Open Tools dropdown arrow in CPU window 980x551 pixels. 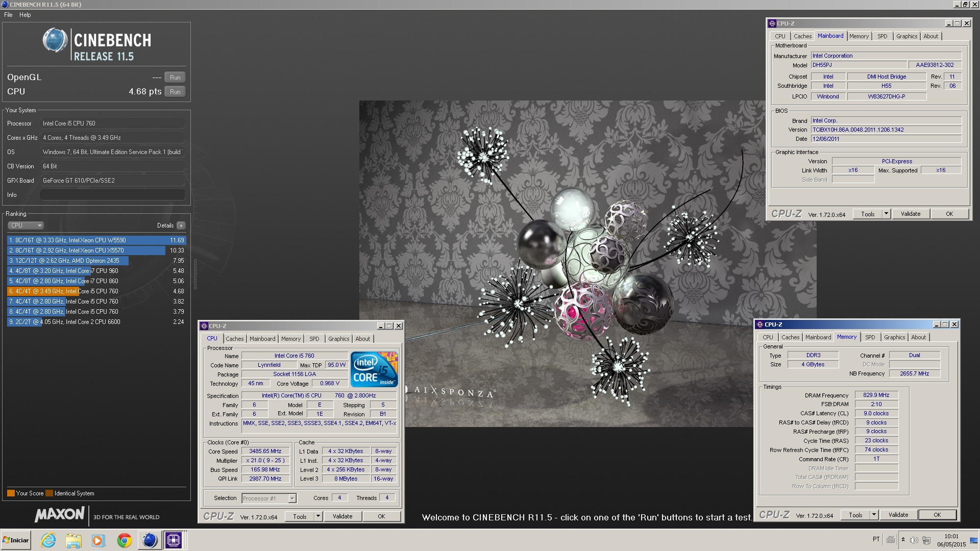[x=318, y=516]
